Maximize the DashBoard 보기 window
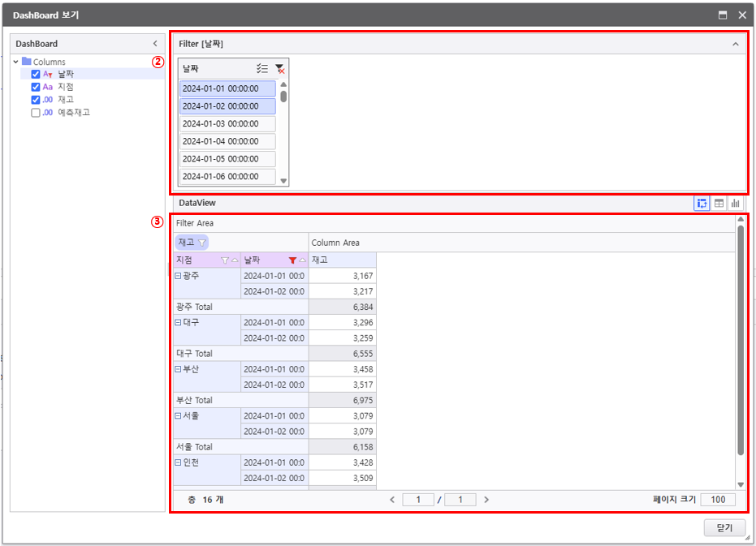The height and width of the screenshot is (546, 756). coord(723,15)
